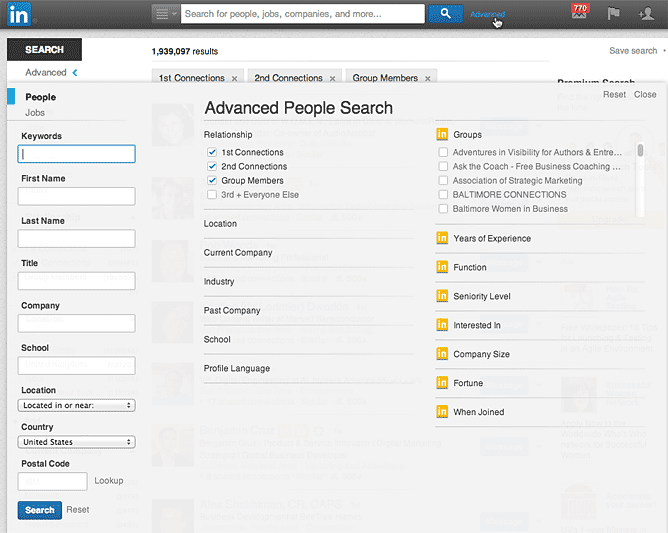Check Adventures in Visibility for Authors group
The image size is (668, 533).
tap(443, 152)
